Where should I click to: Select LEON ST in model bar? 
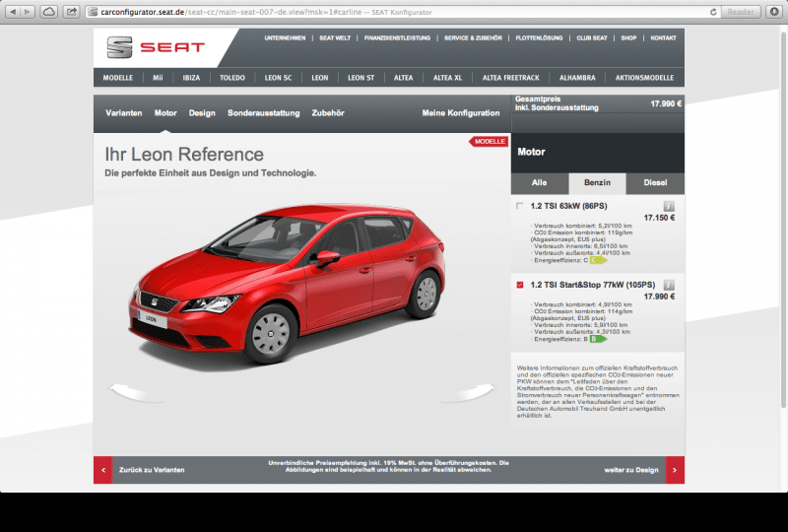[361, 78]
